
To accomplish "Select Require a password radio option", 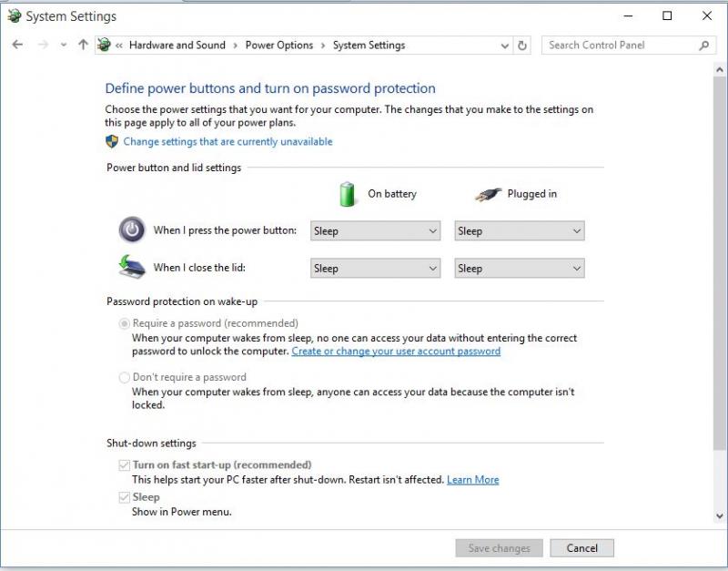I will pyautogui.click(x=124, y=323).
